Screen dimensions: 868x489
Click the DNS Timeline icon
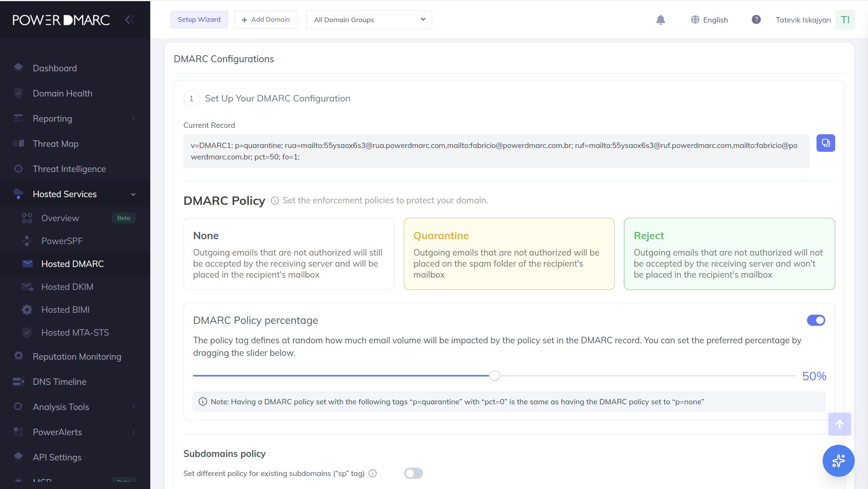tap(18, 381)
